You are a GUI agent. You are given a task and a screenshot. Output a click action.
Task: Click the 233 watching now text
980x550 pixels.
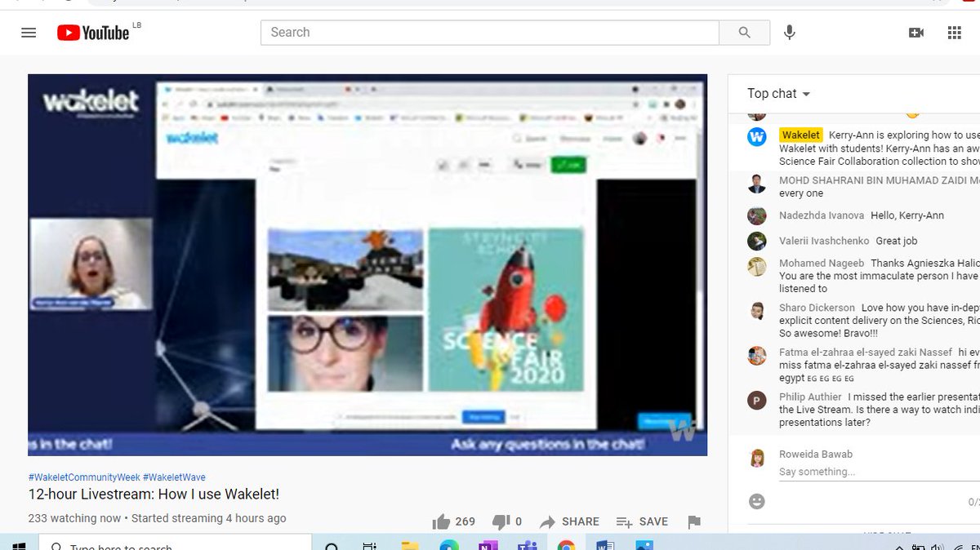point(74,518)
